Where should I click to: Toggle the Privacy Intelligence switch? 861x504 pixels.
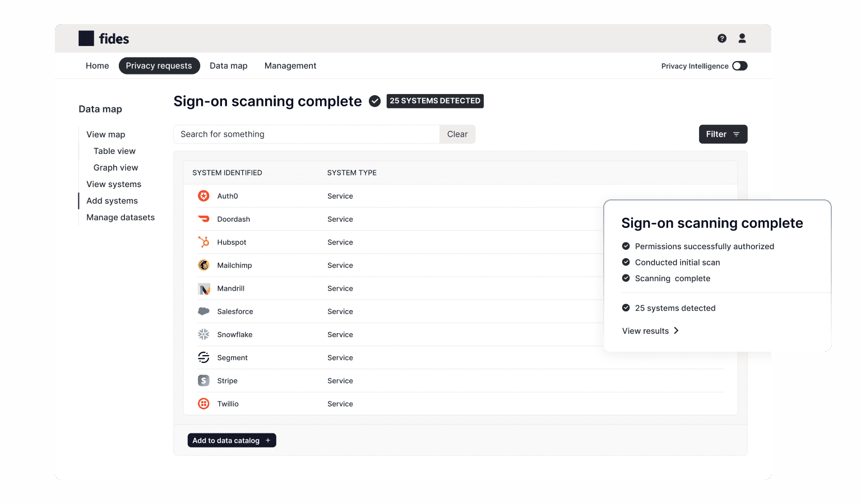tap(740, 66)
